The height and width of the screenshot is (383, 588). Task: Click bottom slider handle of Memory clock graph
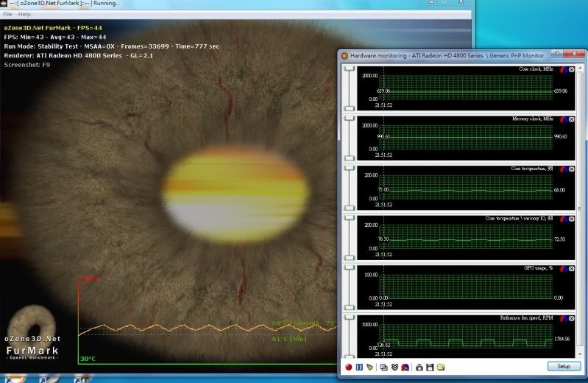[349, 158]
